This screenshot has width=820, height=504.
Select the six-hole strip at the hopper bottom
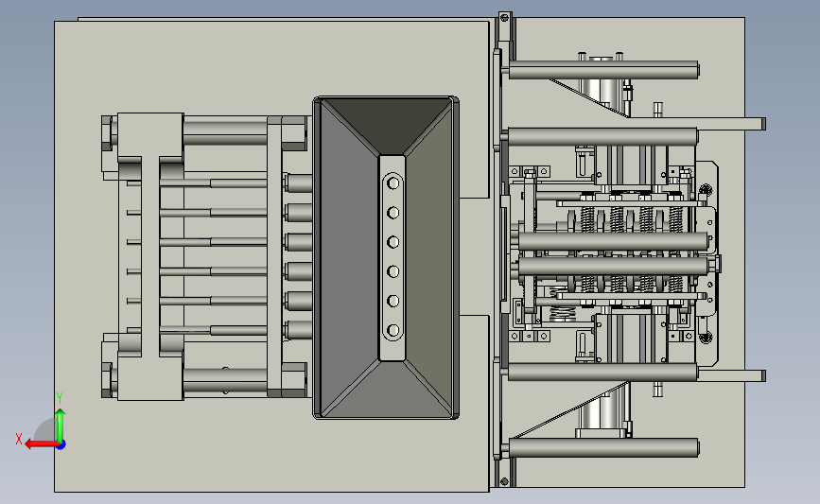tap(393, 256)
